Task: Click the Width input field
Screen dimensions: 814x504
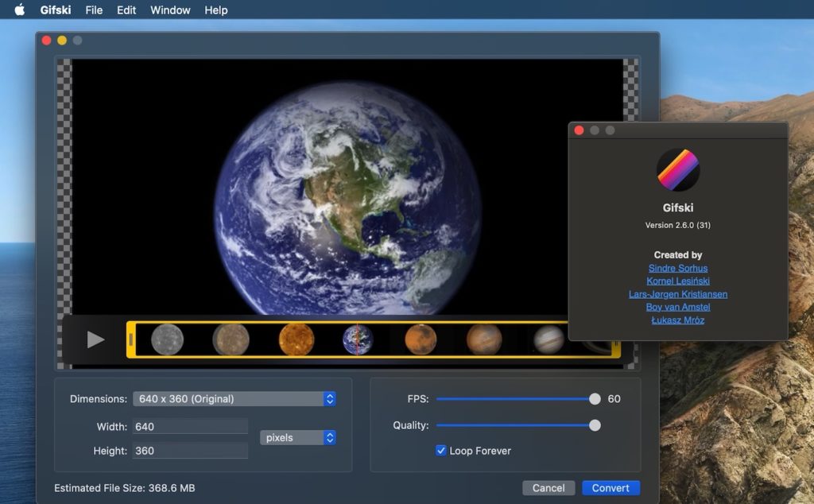Action: 190,427
